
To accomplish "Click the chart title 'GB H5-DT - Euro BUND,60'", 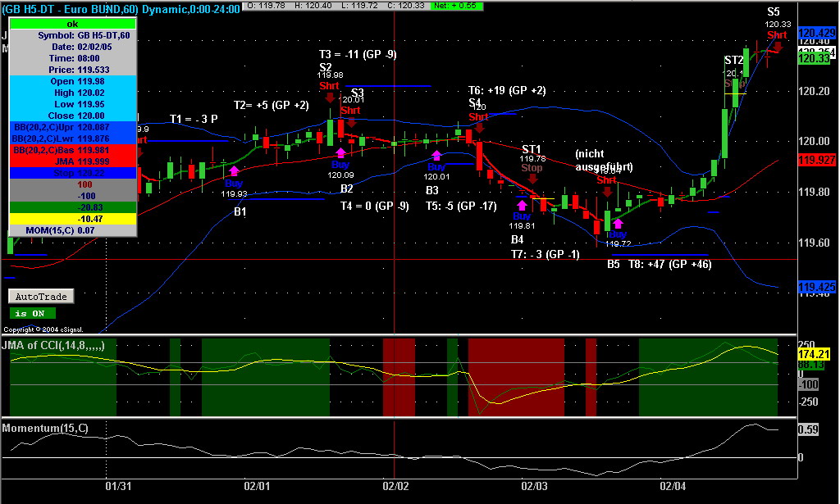I will pyautogui.click(x=70, y=9).
